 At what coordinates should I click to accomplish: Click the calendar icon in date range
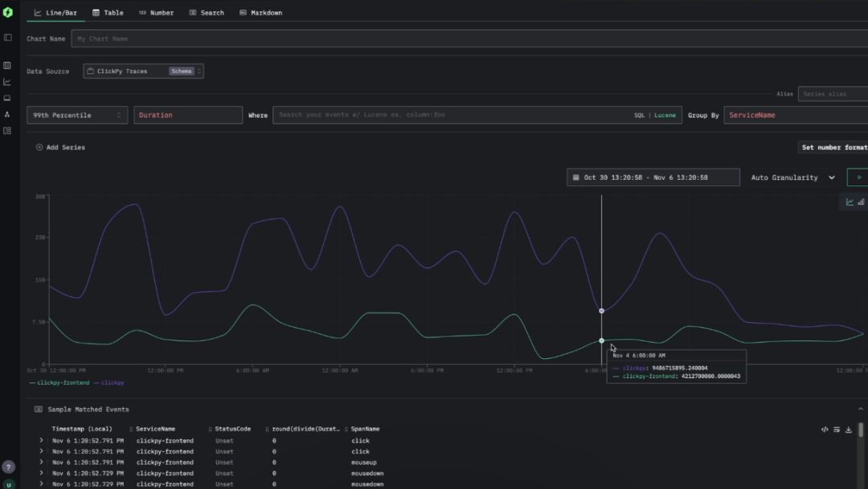(575, 177)
